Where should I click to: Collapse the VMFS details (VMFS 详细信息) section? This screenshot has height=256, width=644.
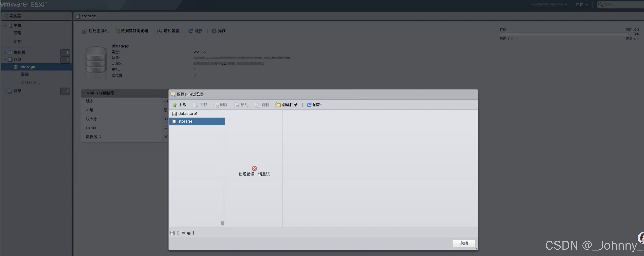click(84, 93)
